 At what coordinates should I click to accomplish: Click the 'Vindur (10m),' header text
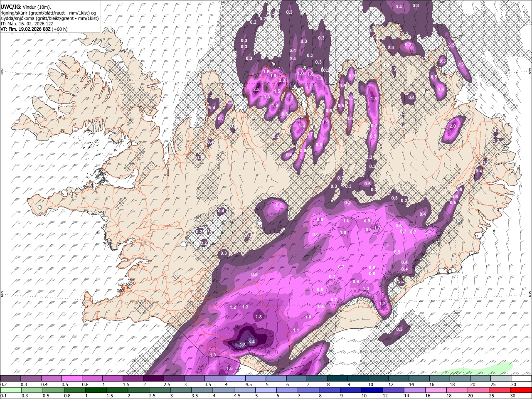tap(36, 7)
